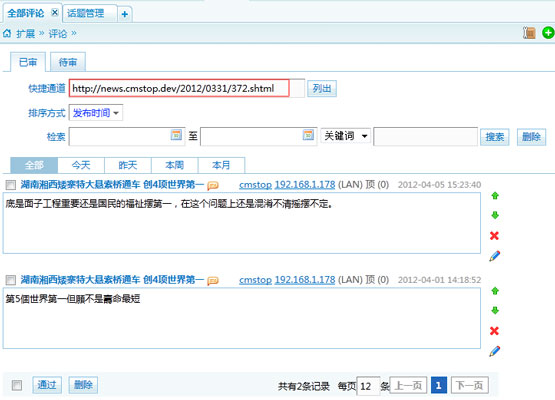This screenshot has width=555, height=400.
Task: Open the 发布时间 sort order dropdown
Action: click(x=96, y=113)
